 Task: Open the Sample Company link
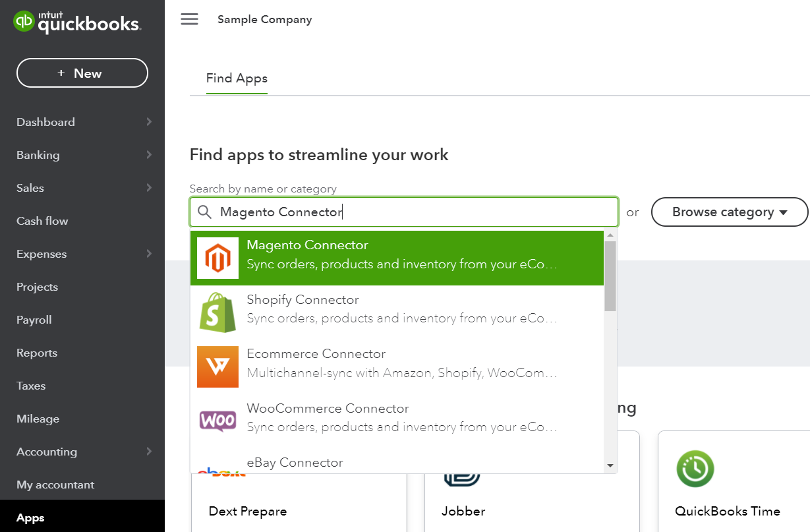[x=264, y=19]
